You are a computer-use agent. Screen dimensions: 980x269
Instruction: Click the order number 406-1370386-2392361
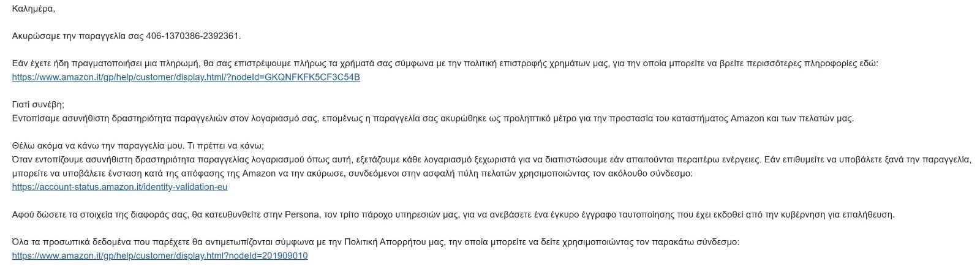tap(192, 36)
